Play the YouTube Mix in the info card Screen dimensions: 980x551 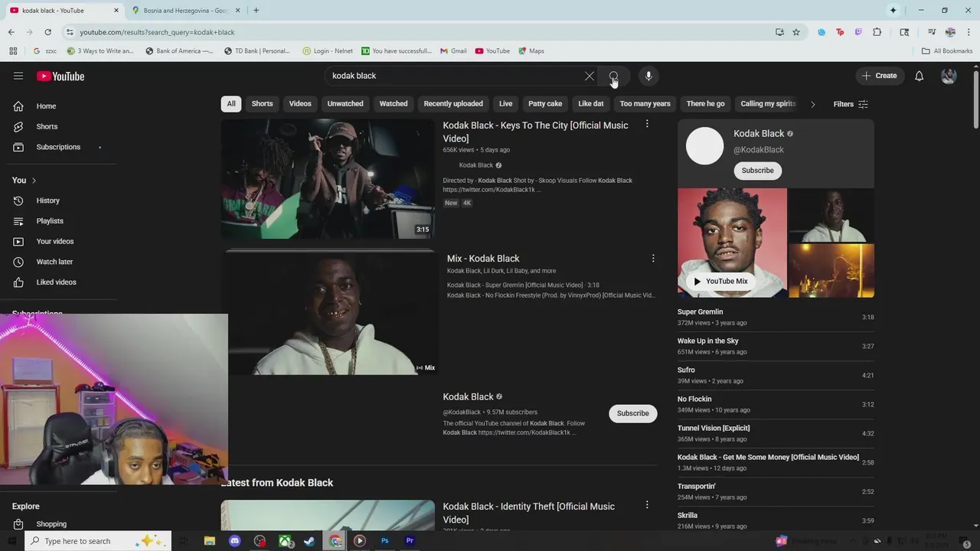(720, 281)
